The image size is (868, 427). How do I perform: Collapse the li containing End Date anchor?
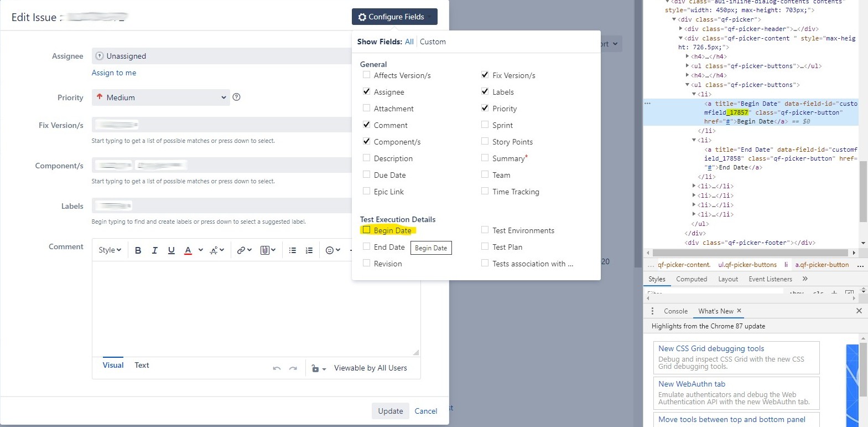tap(694, 140)
